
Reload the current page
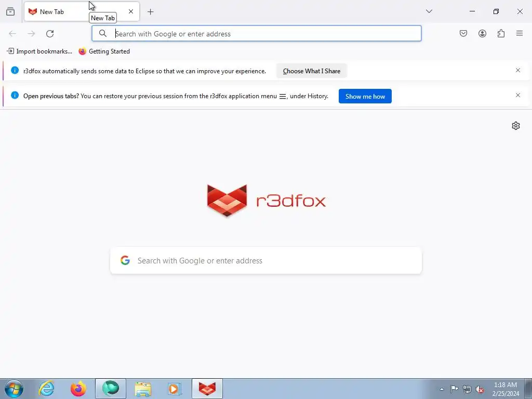point(50,34)
